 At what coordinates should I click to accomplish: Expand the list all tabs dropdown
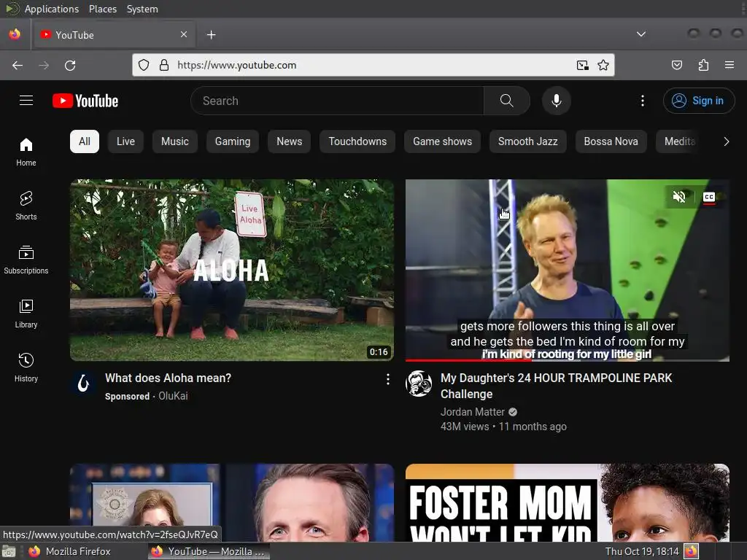pos(641,34)
